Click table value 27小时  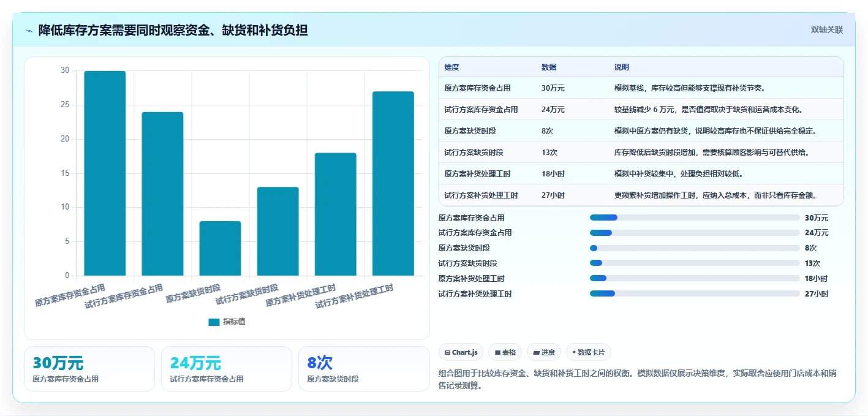(553, 195)
